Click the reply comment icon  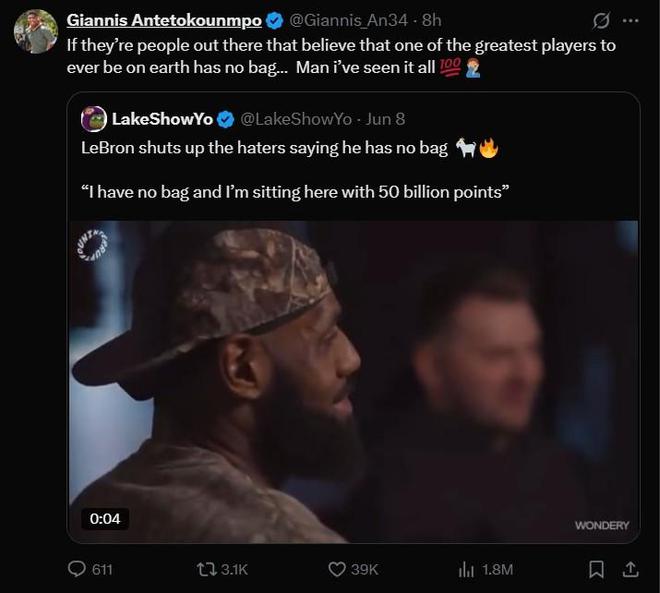77,569
